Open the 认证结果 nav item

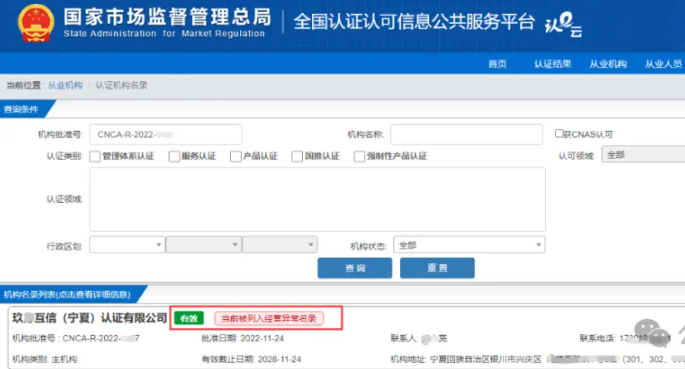[553, 64]
